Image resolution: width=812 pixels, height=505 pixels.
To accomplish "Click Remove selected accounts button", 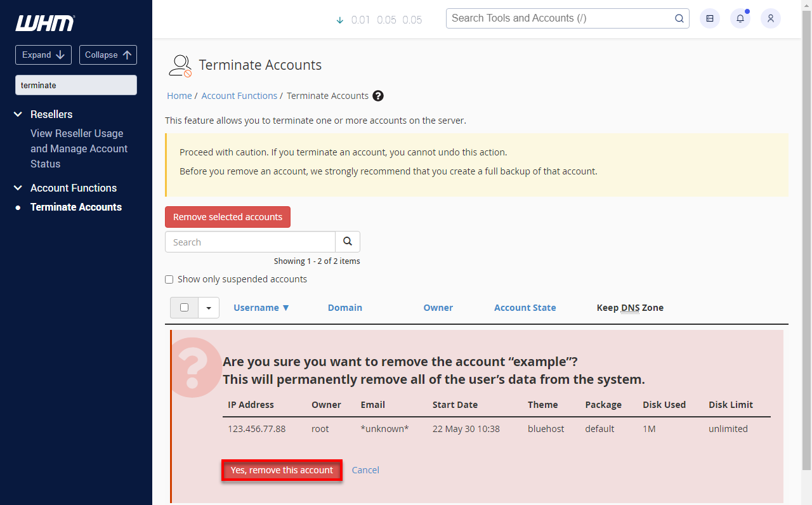I will tap(228, 217).
